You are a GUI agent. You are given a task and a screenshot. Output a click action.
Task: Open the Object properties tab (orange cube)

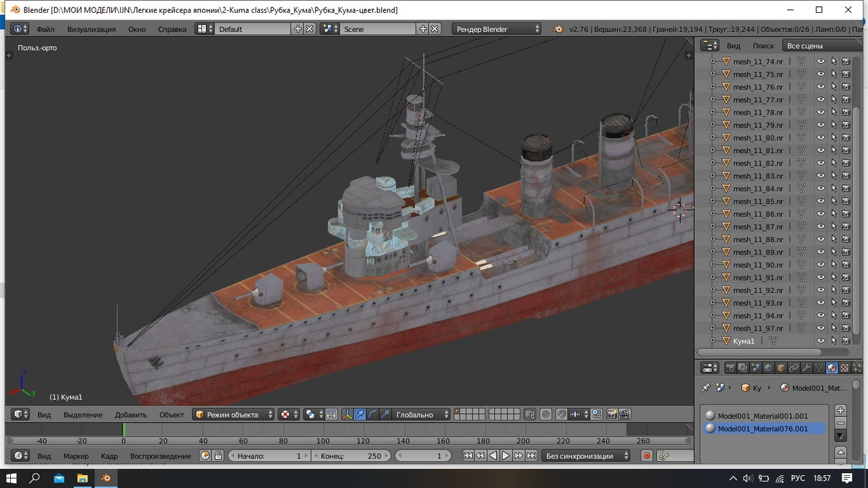click(x=781, y=368)
